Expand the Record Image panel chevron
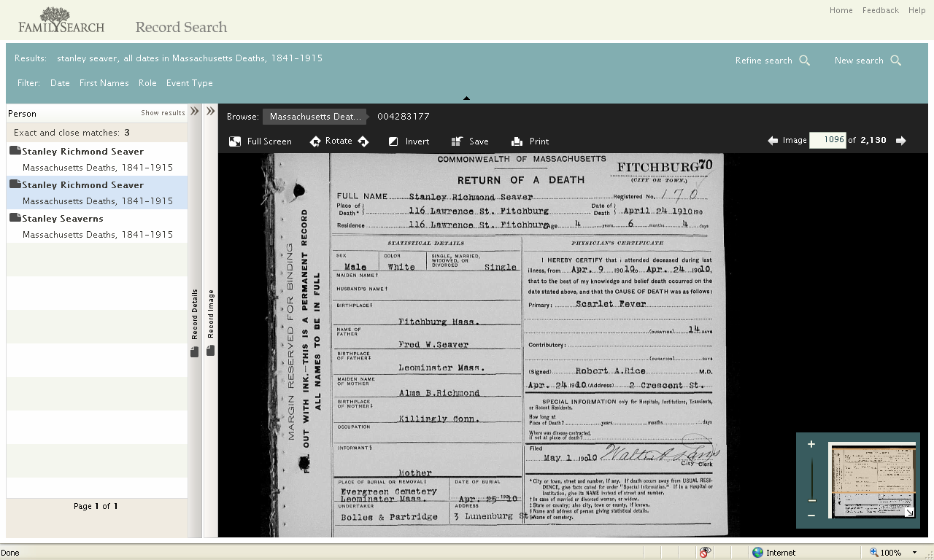Image resolution: width=934 pixels, height=560 pixels. pyautogui.click(x=210, y=112)
